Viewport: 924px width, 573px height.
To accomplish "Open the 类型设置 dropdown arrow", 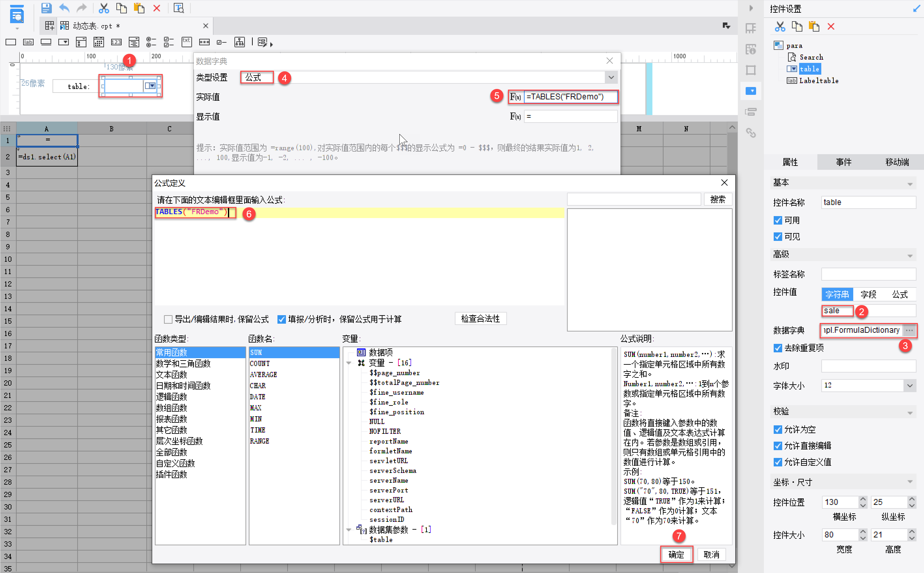I will click(x=611, y=77).
